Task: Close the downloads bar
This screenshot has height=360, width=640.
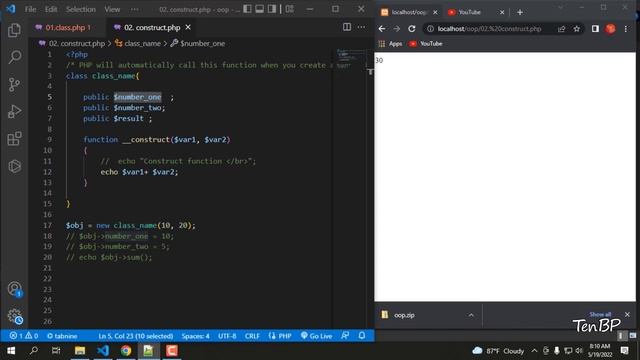Action: [x=627, y=314]
